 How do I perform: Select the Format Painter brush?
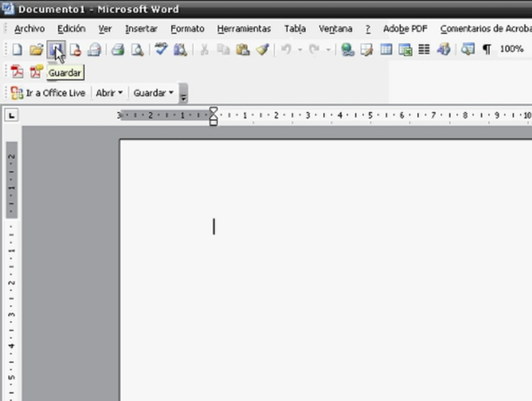coord(262,50)
